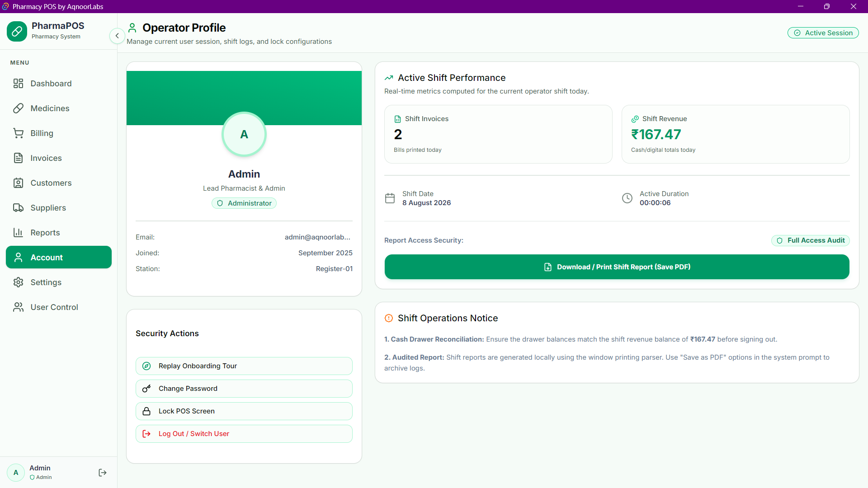Click the Active Shift Performance trend icon
The image size is (868, 488).
(x=389, y=78)
